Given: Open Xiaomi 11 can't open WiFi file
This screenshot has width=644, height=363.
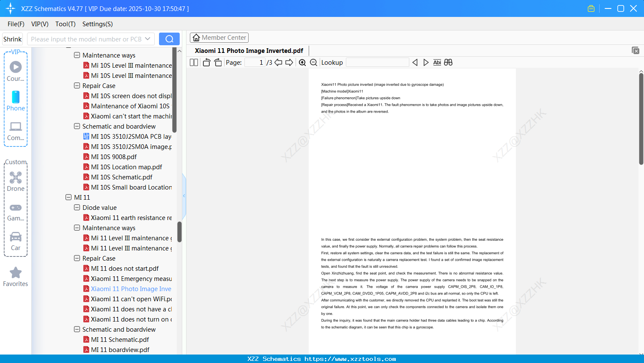Looking at the screenshot, I should (x=127, y=299).
